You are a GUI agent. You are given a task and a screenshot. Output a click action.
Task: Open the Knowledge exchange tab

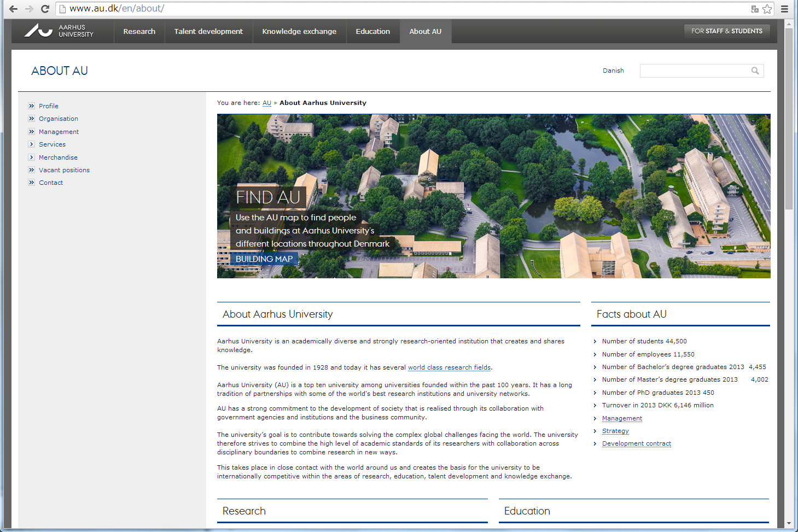299,31
